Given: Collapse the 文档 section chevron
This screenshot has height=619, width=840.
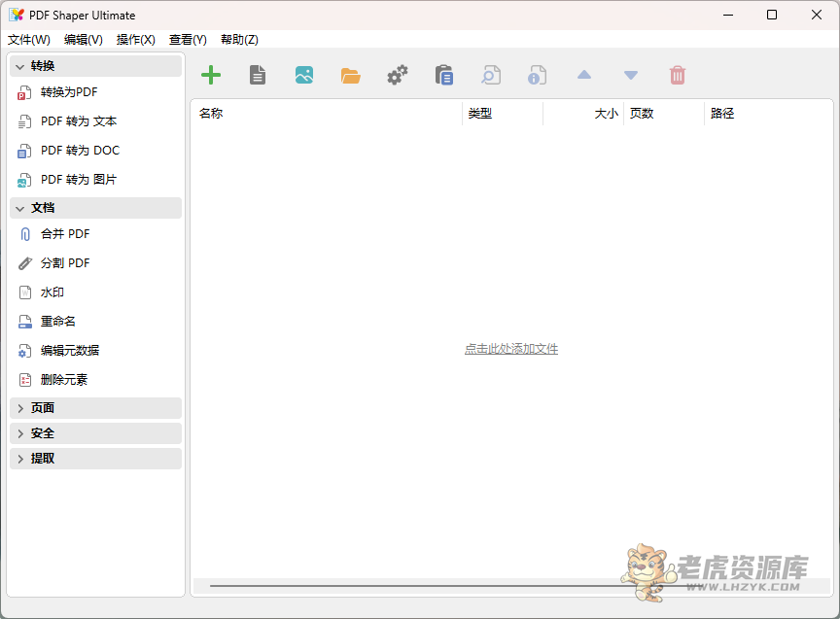Looking at the screenshot, I should point(20,208).
